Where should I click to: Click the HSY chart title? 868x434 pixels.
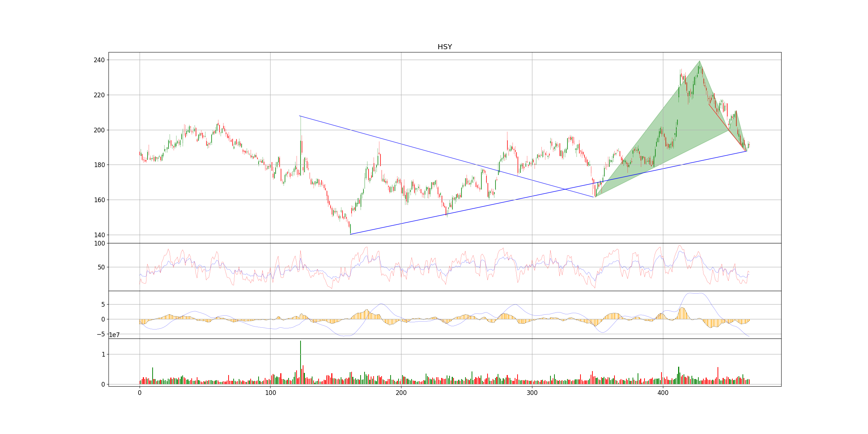[x=444, y=47]
